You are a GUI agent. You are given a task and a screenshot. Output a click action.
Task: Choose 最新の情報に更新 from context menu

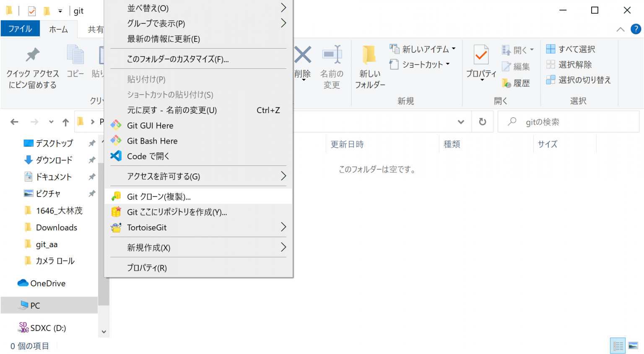pyautogui.click(x=164, y=39)
